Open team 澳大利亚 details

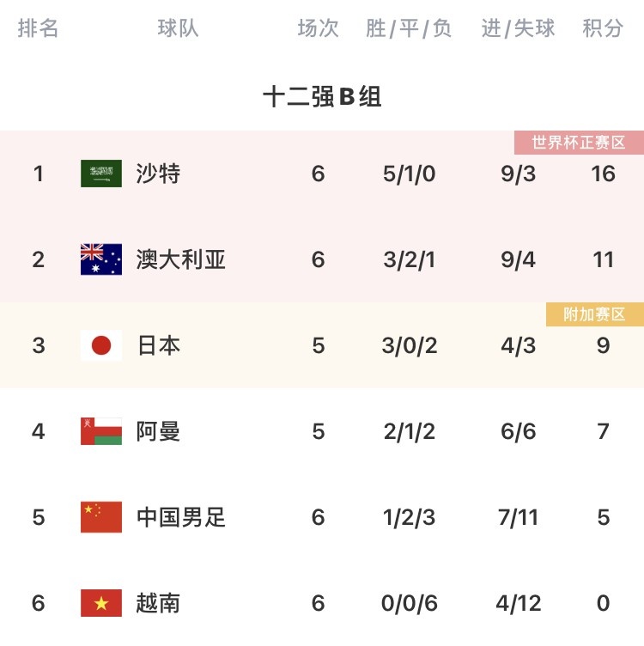[181, 259]
